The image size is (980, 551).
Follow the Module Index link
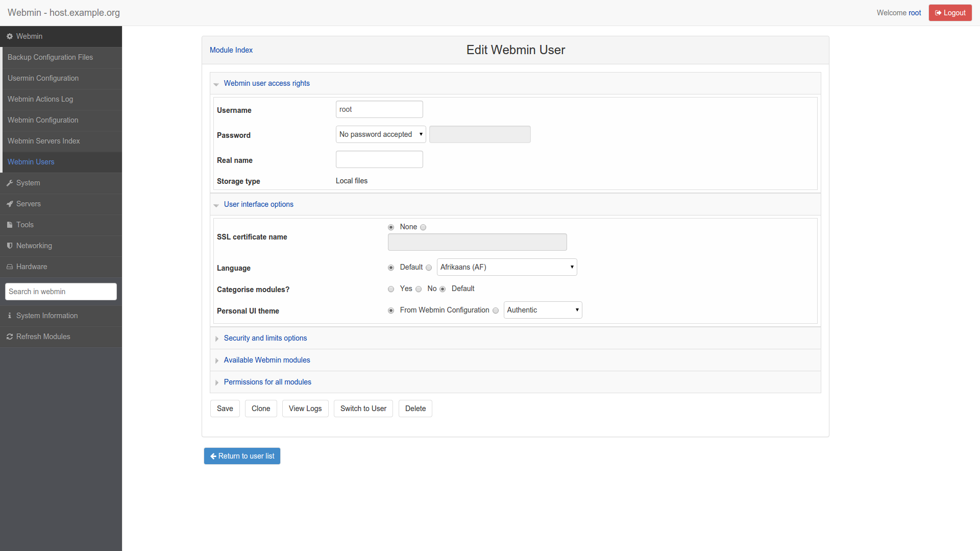pyautogui.click(x=231, y=50)
